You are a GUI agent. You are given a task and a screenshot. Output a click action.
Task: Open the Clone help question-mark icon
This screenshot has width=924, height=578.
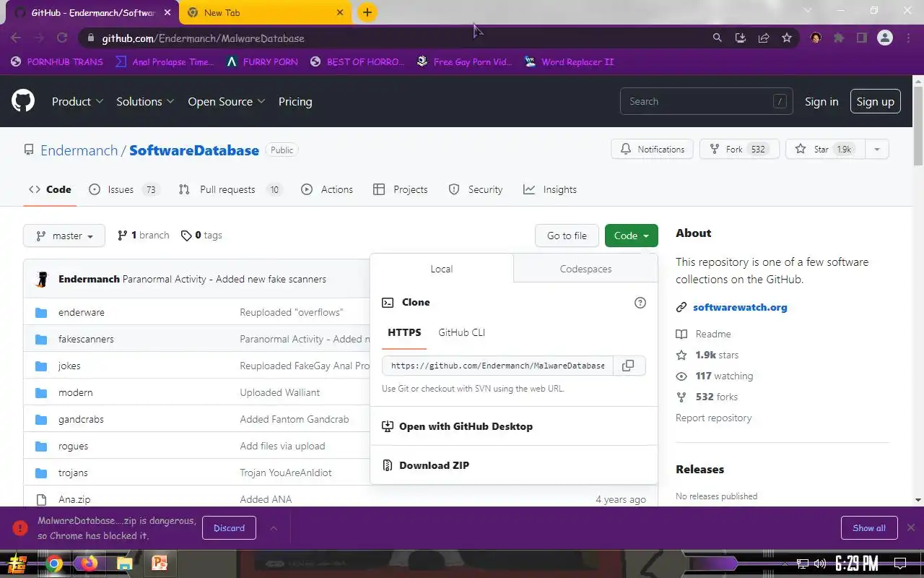pyautogui.click(x=640, y=303)
